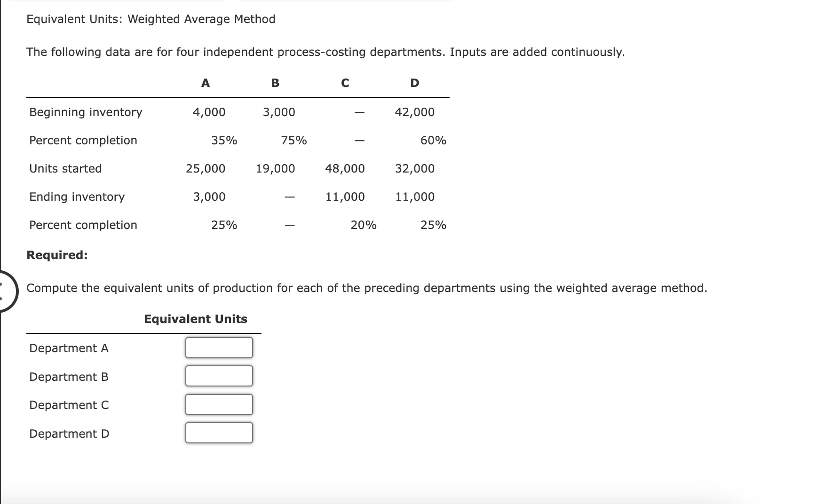Viewport: 824px width, 504px height.
Task: Select the Beginning inventory row label
Action: [x=85, y=112]
